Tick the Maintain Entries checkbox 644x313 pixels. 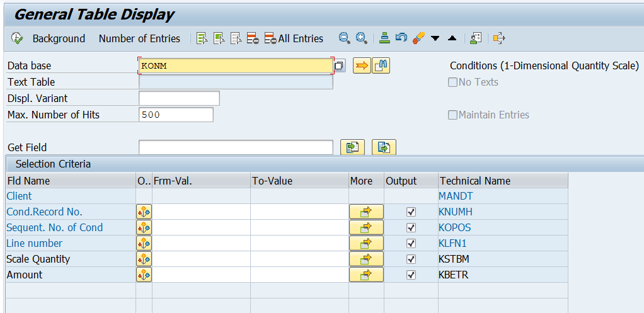(x=452, y=115)
